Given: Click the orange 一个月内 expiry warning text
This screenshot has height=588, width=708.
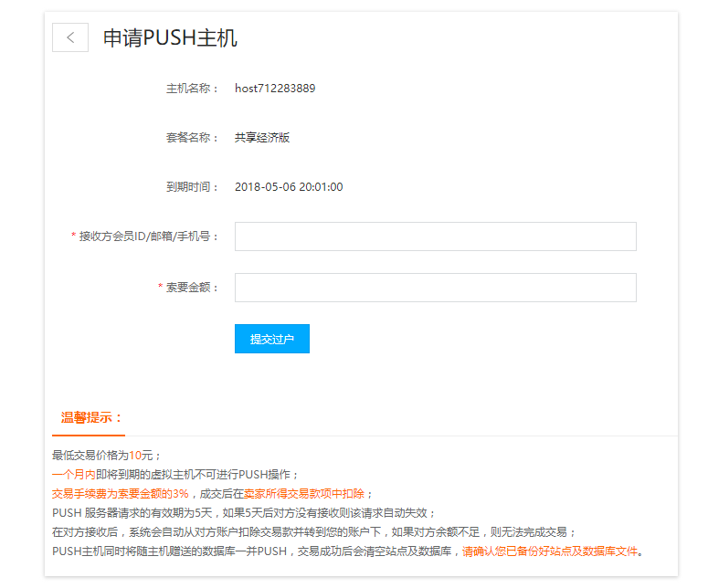Looking at the screenshot, I should pyautogui.click(x=74, y=474).
